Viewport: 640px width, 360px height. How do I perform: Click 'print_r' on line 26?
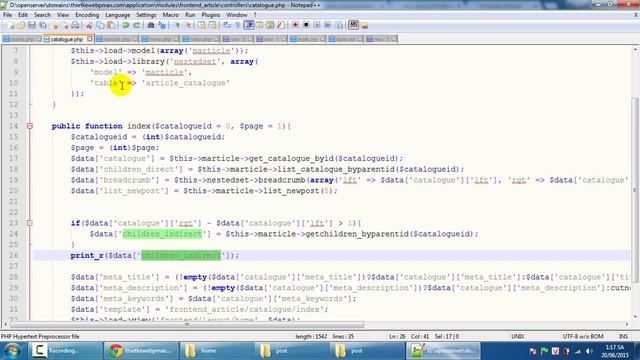[87, 256]
